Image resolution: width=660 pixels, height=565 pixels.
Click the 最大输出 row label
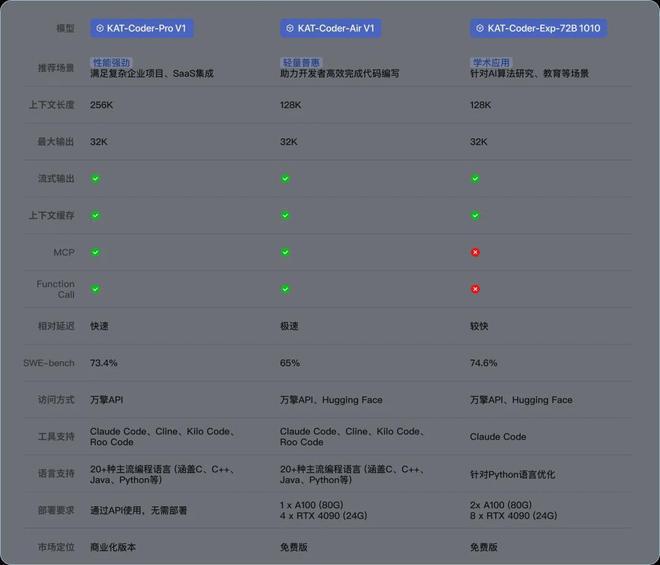tap(56, 142)
